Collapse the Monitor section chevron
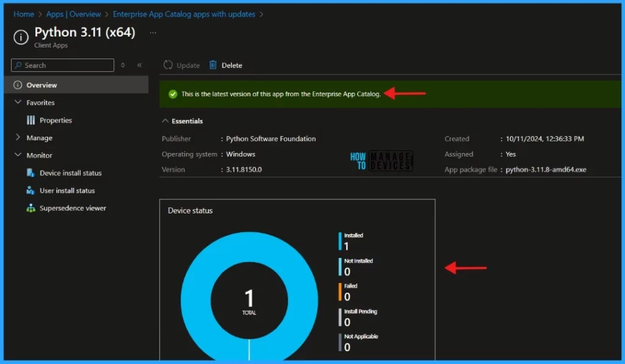Screen dimensions: 625x364 tap(18, 155)
